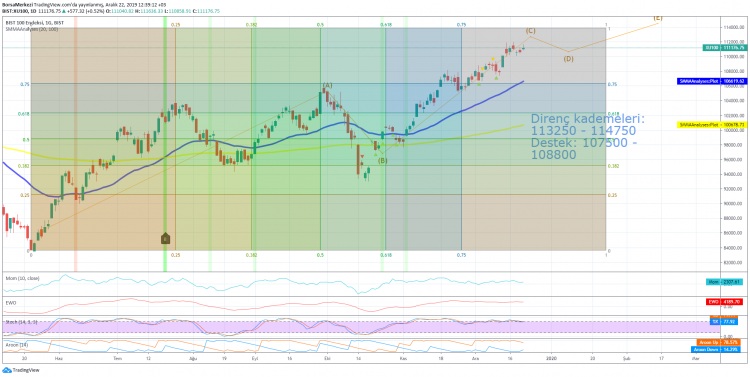The image size is (750, 377).
Task: Click the Mom (10, close) indicator label
Action: (22, 278)
